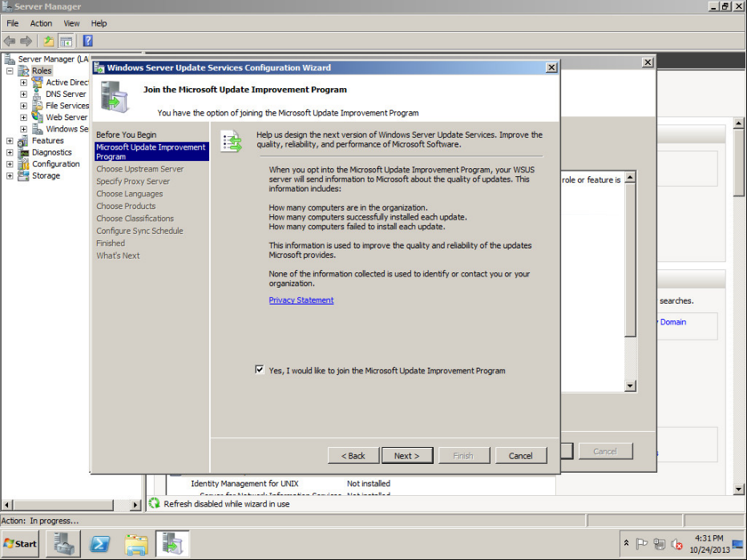Click the "Action: In progress..." status bar text
This screenshot has width=747, height=560.
pos(40,521)
